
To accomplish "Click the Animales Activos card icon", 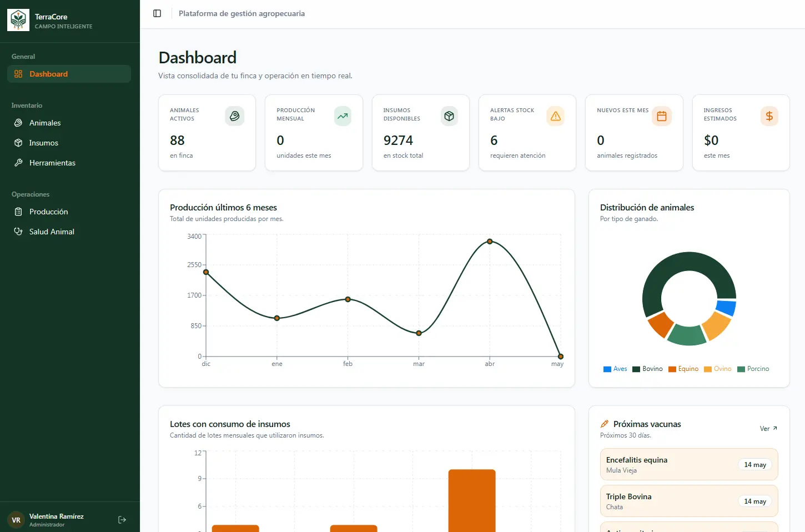I will coord(234,116).
